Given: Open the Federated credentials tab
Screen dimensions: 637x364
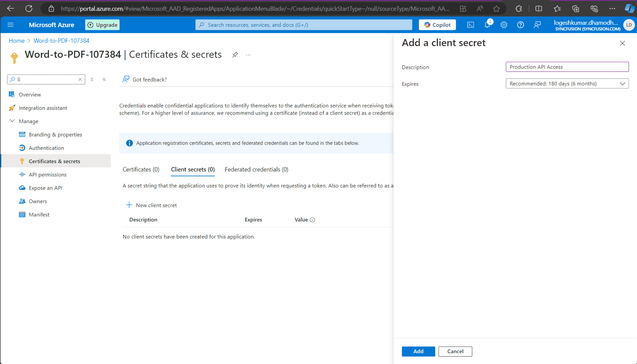Looking at the screenshot, I should click(x=256, y=169).
